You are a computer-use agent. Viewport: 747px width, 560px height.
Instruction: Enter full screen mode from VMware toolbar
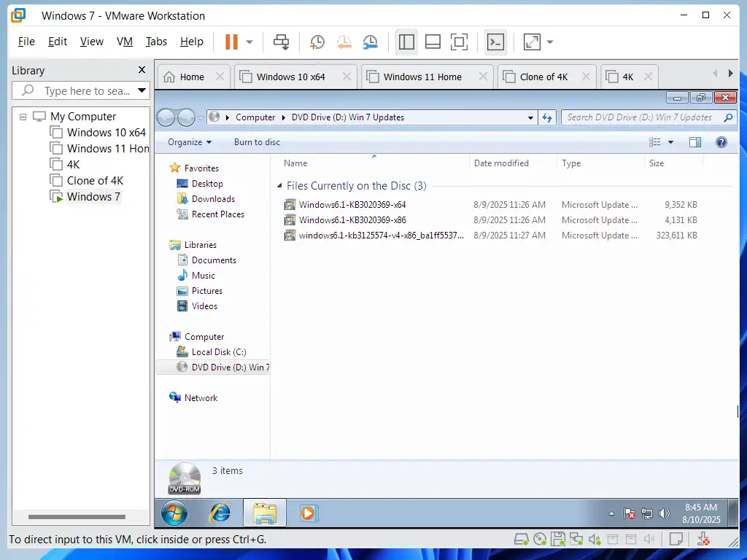(x=459, y=42)
